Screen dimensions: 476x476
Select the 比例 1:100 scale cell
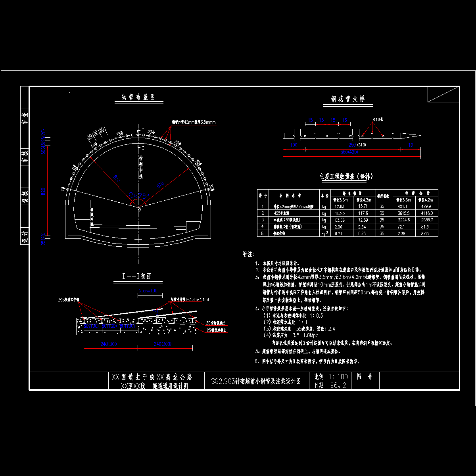(331, 377)
